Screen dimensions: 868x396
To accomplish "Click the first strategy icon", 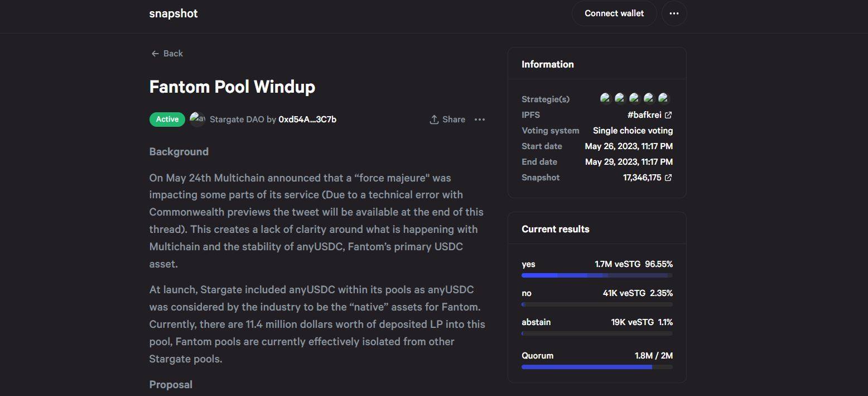I will click(605, 99).
